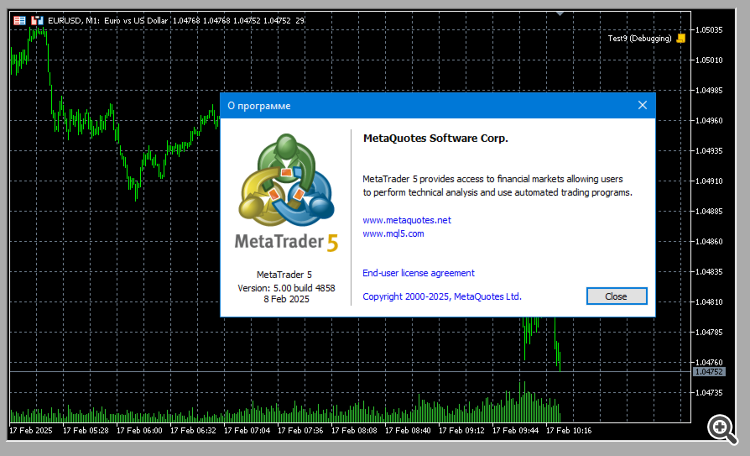750x456 pixels.
Task: Click the current price label 1.04752
Action: [709, 372]
